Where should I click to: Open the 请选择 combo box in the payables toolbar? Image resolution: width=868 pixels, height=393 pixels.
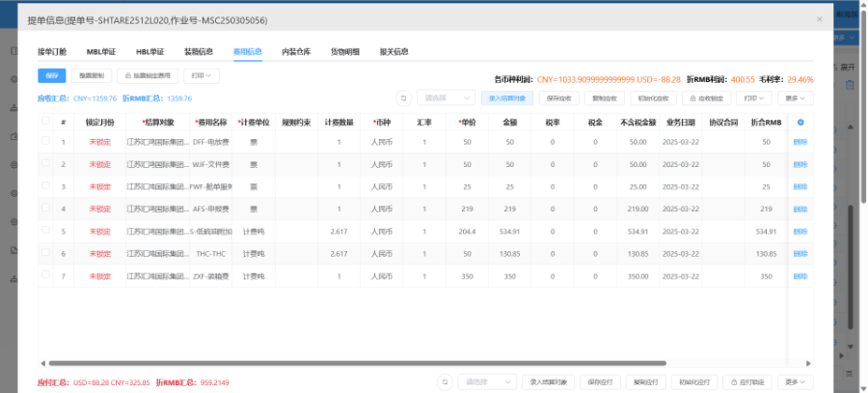click(x=487, y=382)
